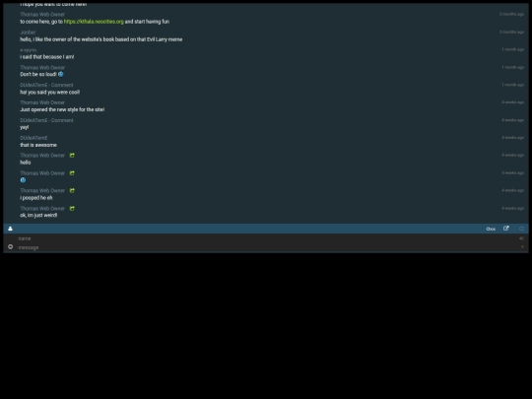Open the user profile icon in Cbox bar

(x=10, y=229)
